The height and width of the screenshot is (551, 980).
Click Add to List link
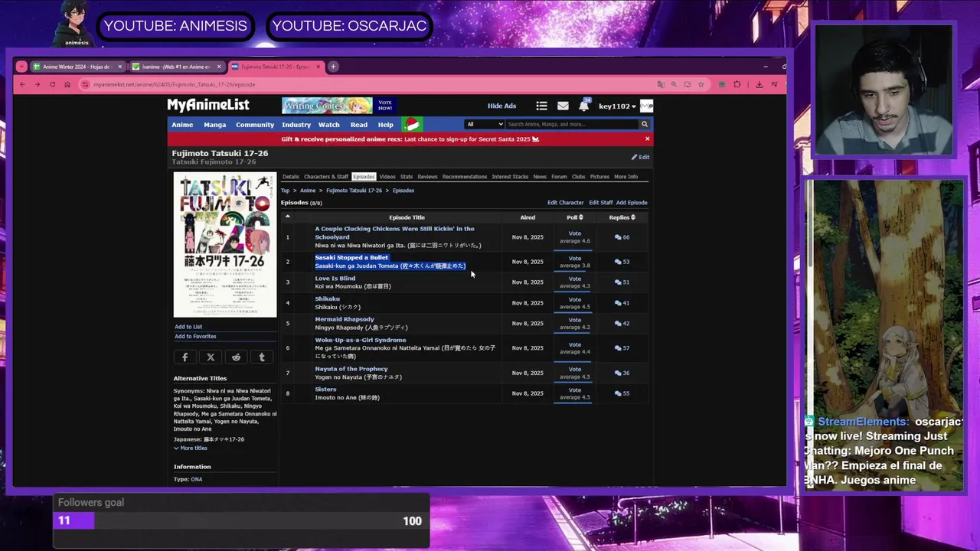pos(188,327)
